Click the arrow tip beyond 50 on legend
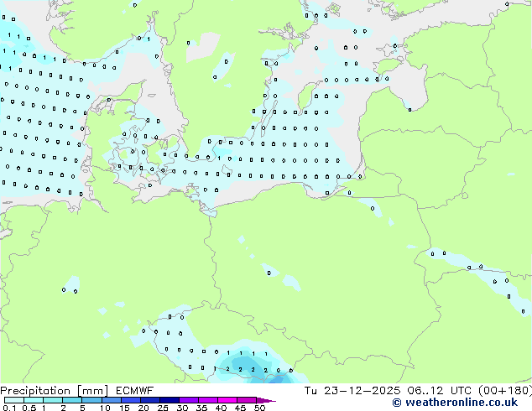The height and width of the screenshot is (411, 532). [266, 400]
